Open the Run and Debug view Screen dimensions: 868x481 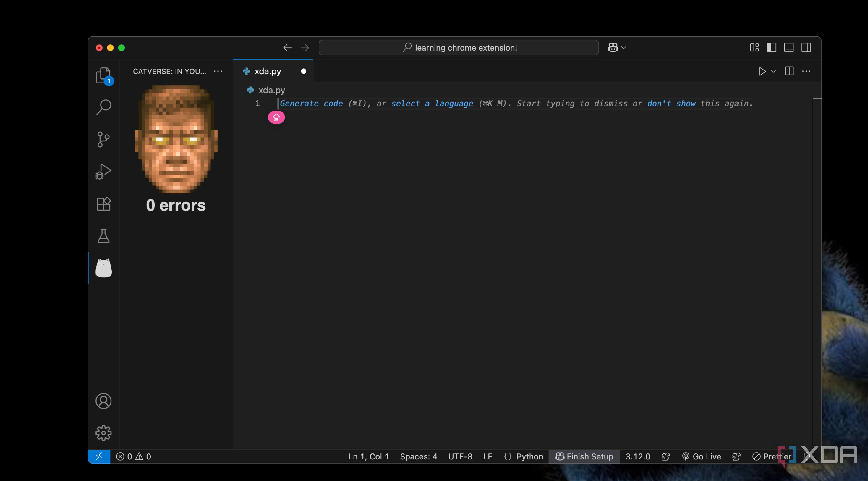pos(103,172)
